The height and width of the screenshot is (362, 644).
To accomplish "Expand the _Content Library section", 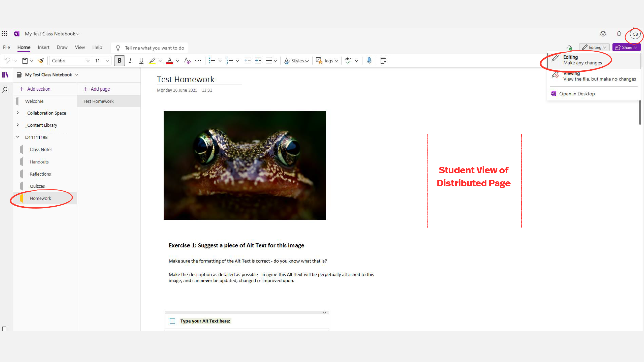I will tap(18, 125).
